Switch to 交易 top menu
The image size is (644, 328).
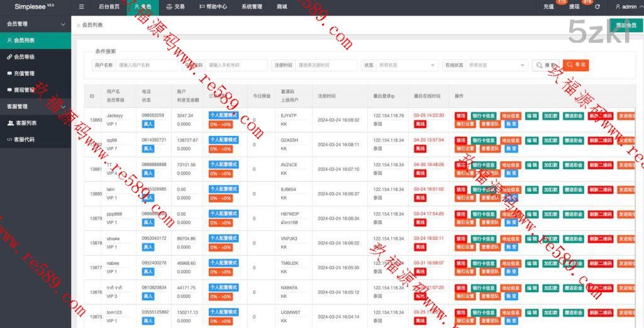175,6
